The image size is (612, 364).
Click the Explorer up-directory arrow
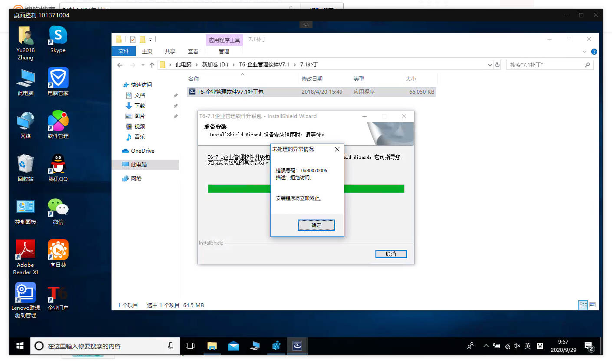(151, 65)
